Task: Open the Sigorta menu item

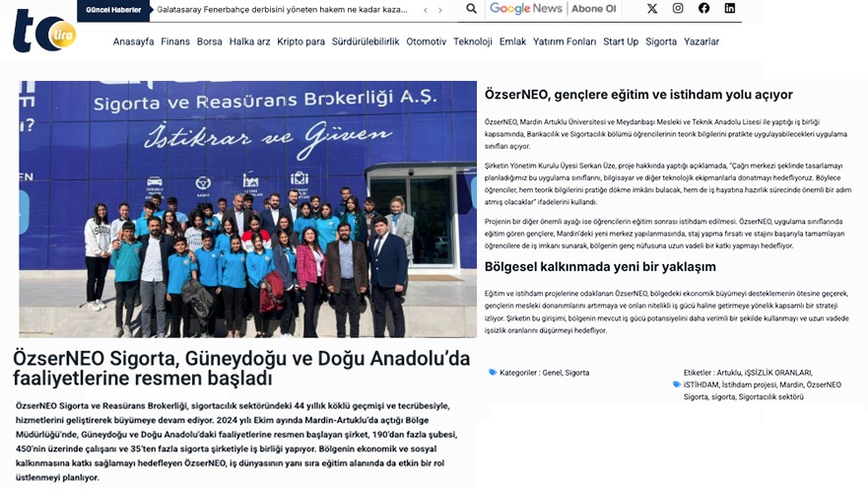Action: [x=661, y=41]
